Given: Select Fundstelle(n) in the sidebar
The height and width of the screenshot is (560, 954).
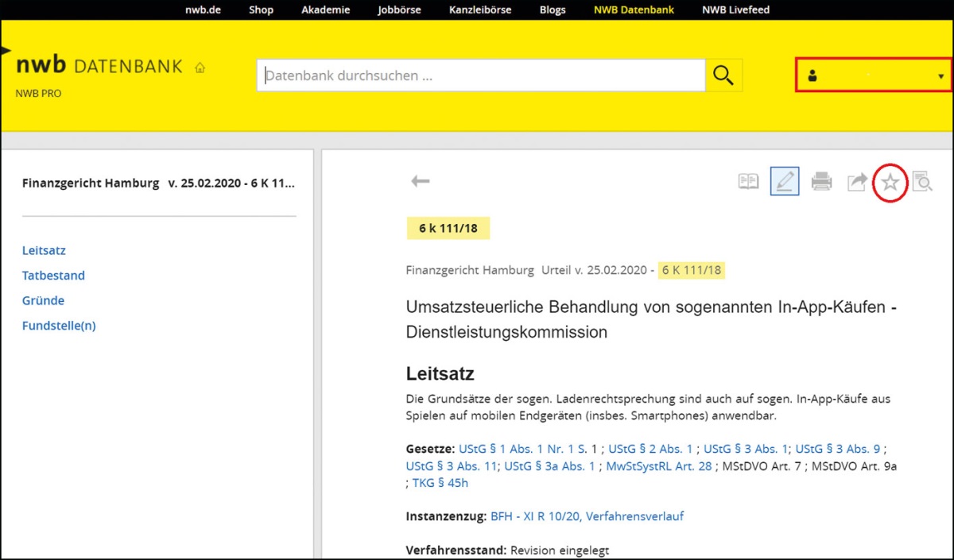Looking at the screenshot, I should [x=59, y=326].
